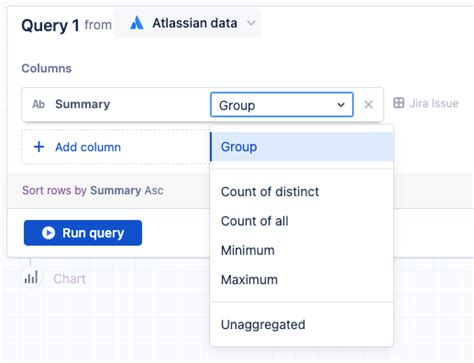
Task: Click the Ab text type icon
Action: click(38, 104)
